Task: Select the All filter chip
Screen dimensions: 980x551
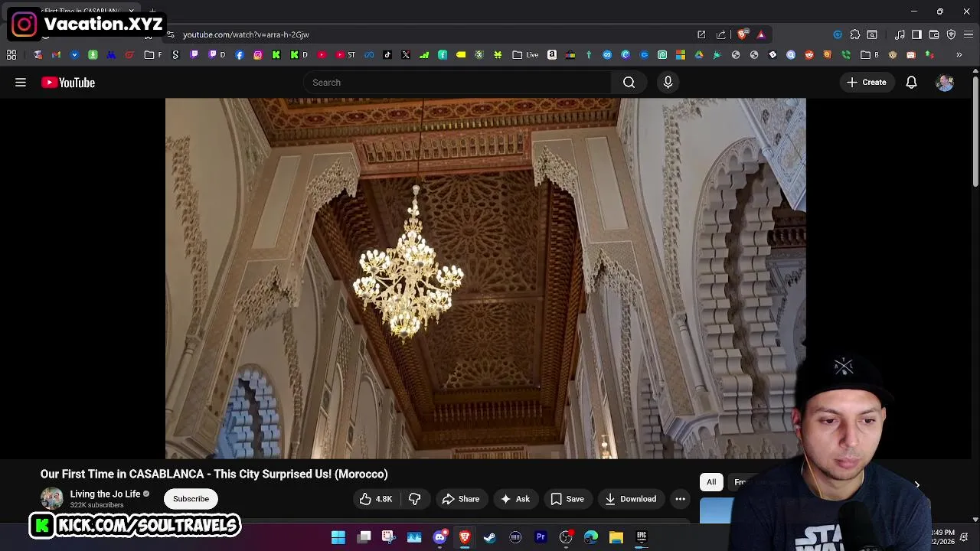Action: [x=711, y=482]
